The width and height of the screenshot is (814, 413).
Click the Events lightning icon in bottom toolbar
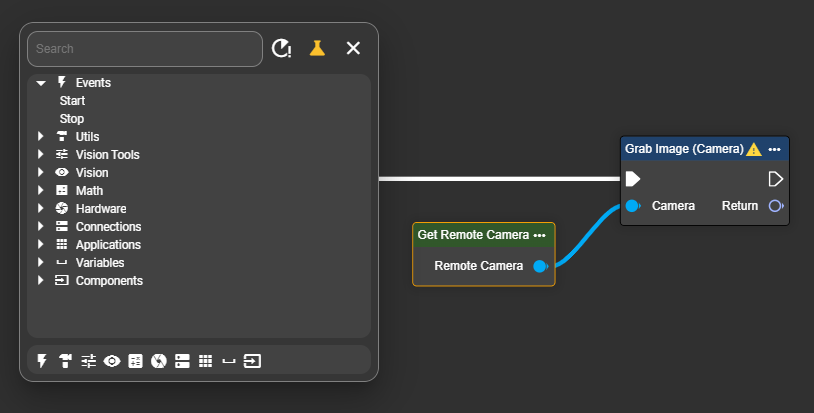pyautogui.click(x=42, y=361)
